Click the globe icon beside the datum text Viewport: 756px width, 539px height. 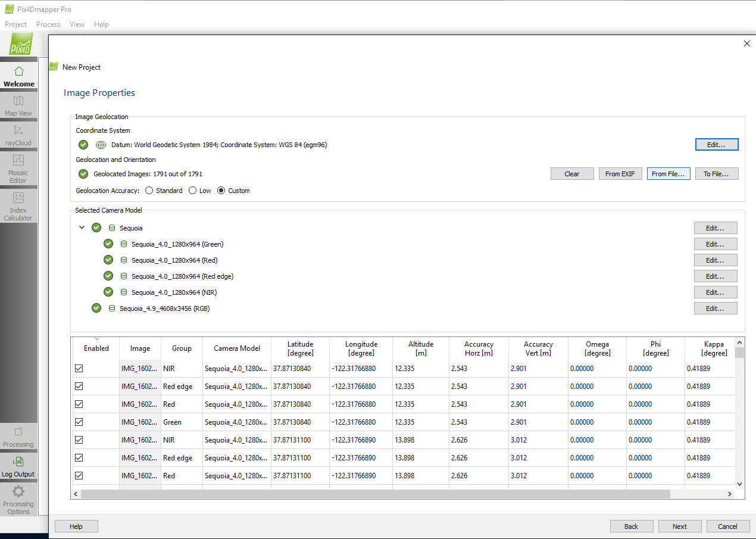pos(101,145)
